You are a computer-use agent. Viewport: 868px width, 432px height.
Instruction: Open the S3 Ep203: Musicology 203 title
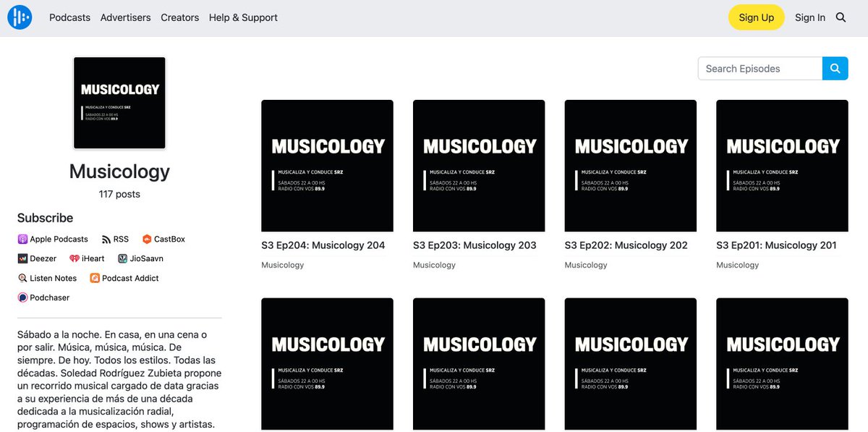pyautogui.click(x=475, y=245)
